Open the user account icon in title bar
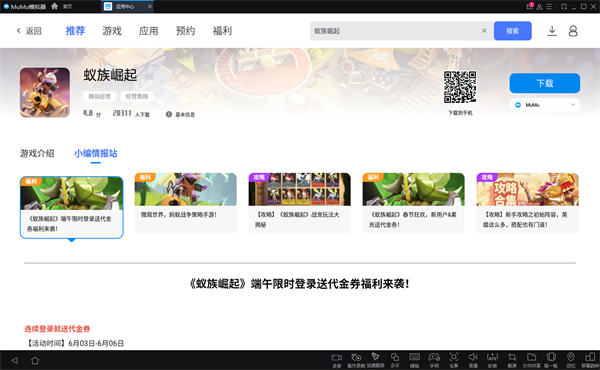 pyautogui.click(x=539, y=7)
